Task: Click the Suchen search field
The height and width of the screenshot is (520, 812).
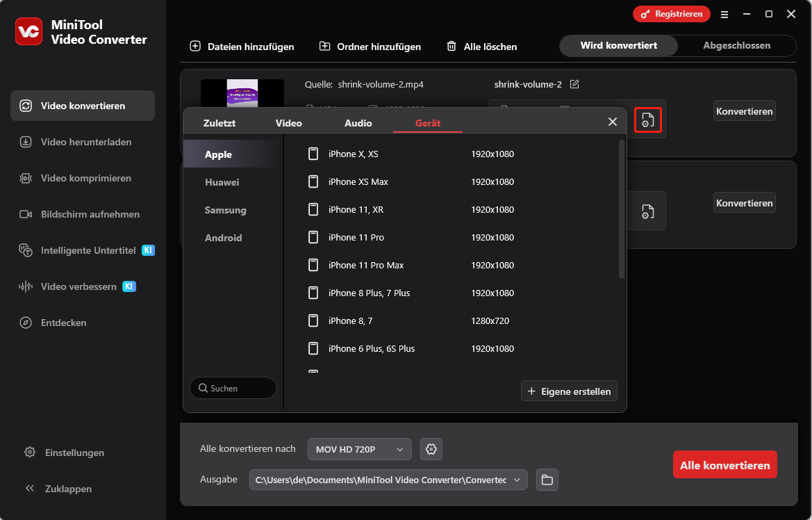Action: point(233,388)
